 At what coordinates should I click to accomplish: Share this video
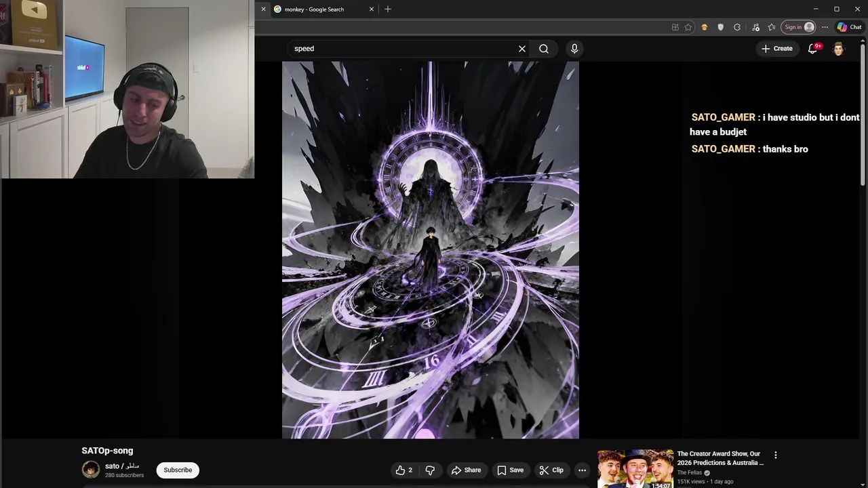[467, 470]
